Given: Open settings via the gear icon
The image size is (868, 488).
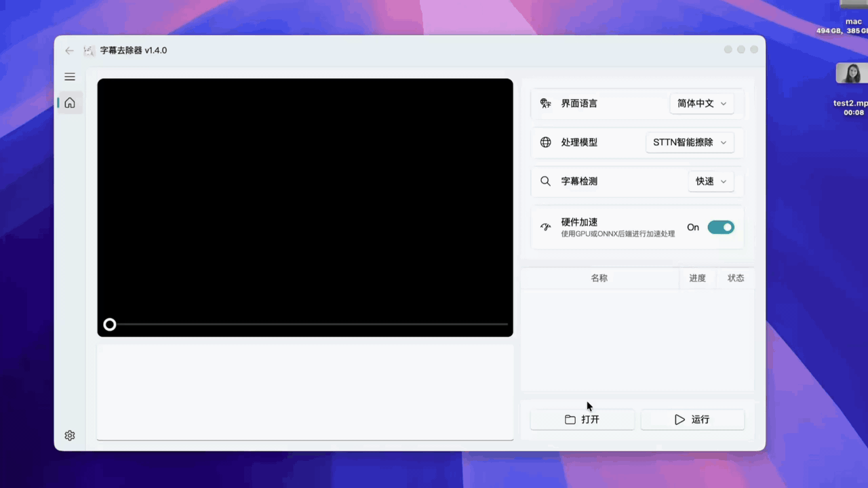Looking at the screenshot, I should [69, 435].
